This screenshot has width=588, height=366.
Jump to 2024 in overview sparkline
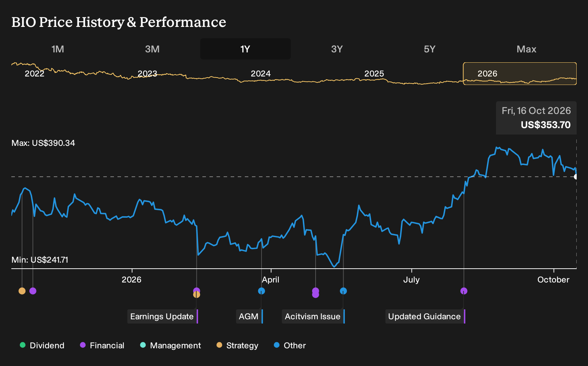(x=261, y=74)
